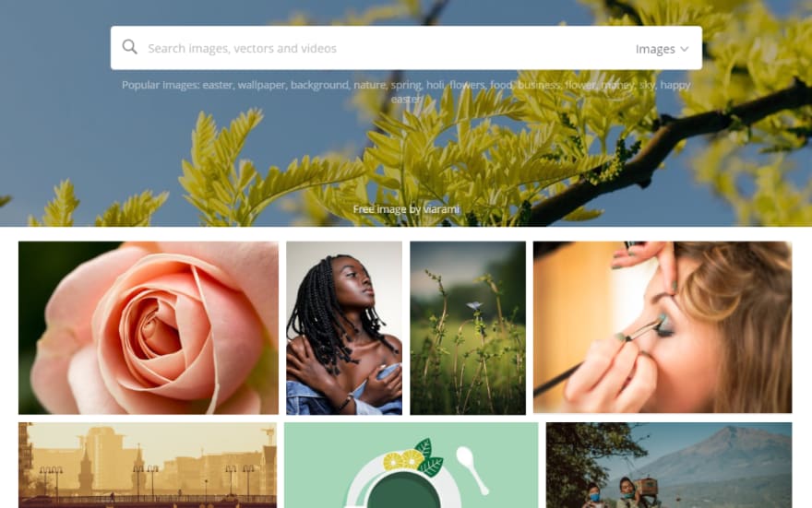This screenshot has width=812, height=508.
Task: Open the woman with braids portrait
Action: coord(344,328)
